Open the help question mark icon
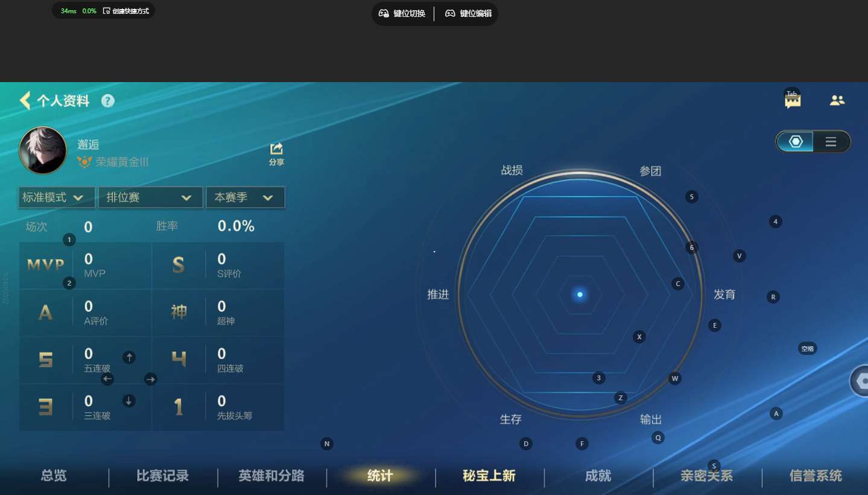868x495 pixels. click(108, 101)
